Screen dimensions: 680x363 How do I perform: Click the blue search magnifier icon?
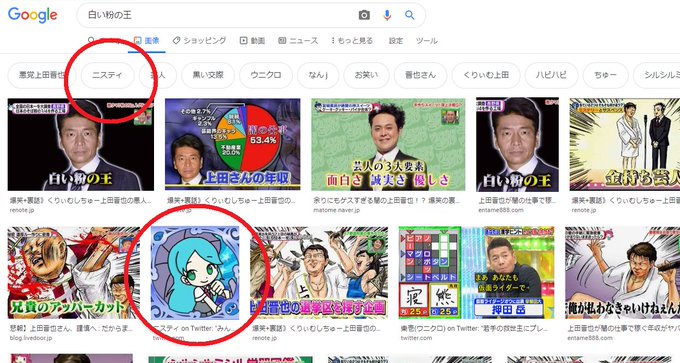(410, 15)
